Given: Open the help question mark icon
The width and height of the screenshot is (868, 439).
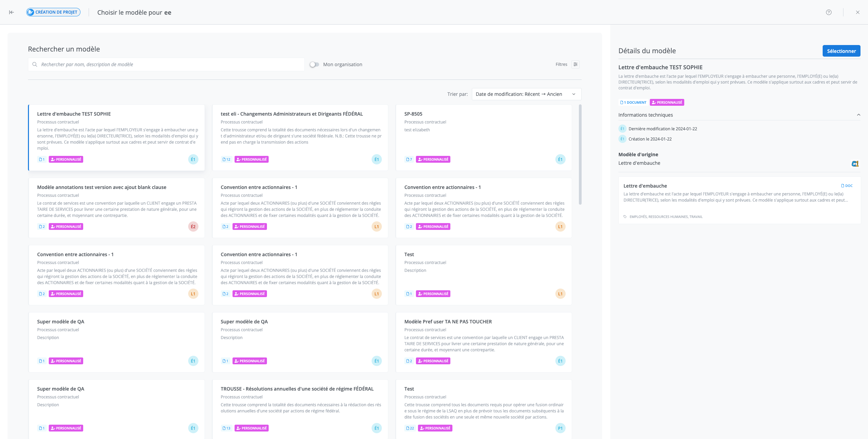Looking at the screenshot, I should (x=828, y=12).
